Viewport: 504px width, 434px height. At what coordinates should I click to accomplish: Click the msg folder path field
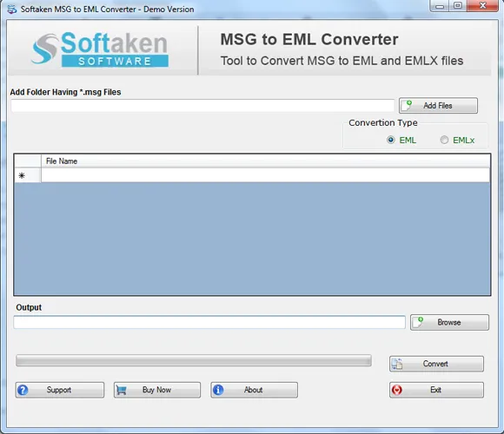pyautogui.click(x=202, y=106)
